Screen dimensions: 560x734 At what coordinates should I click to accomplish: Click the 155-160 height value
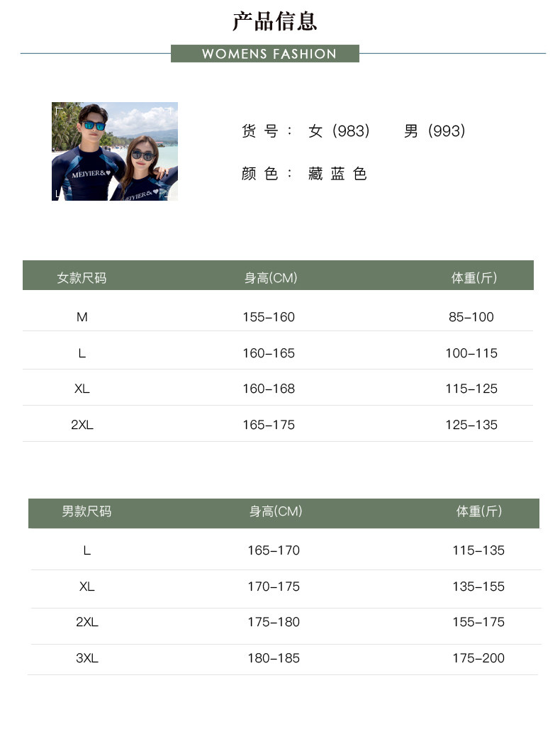pyautogui.click(x=269, y=317)
